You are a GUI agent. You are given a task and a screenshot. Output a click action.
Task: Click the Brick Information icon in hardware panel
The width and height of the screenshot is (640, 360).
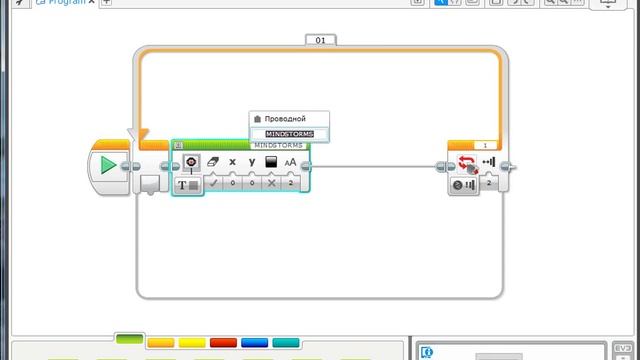click(427, 352)
